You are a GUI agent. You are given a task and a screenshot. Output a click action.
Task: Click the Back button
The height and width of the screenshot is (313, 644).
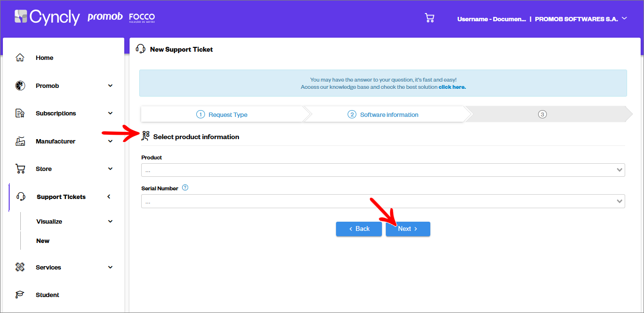(359, 229)
